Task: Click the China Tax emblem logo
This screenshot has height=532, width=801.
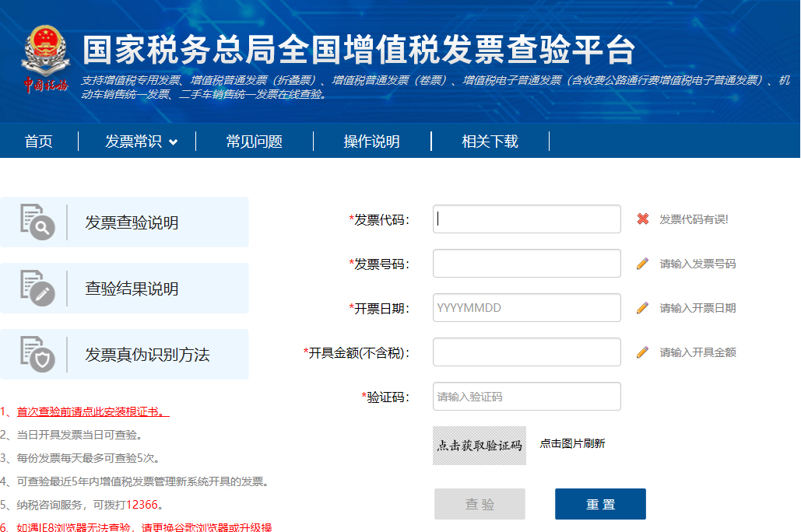Action: (45, 58)
